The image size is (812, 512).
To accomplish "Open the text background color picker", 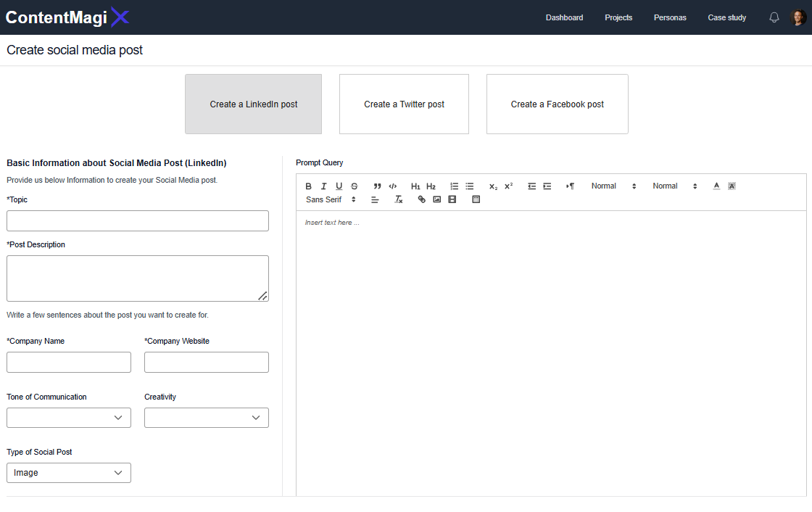I will pos(732,186).
